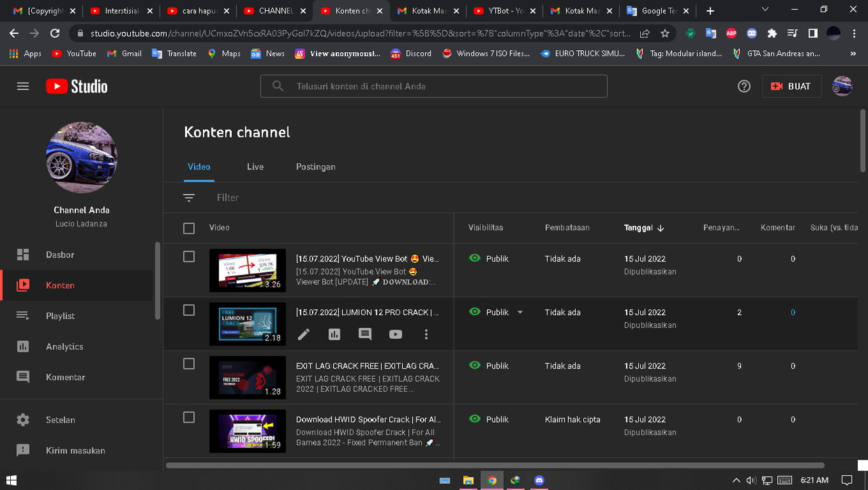
Task: Open Download HWID Spoofer Crack video title
Action: coord(368,420)
